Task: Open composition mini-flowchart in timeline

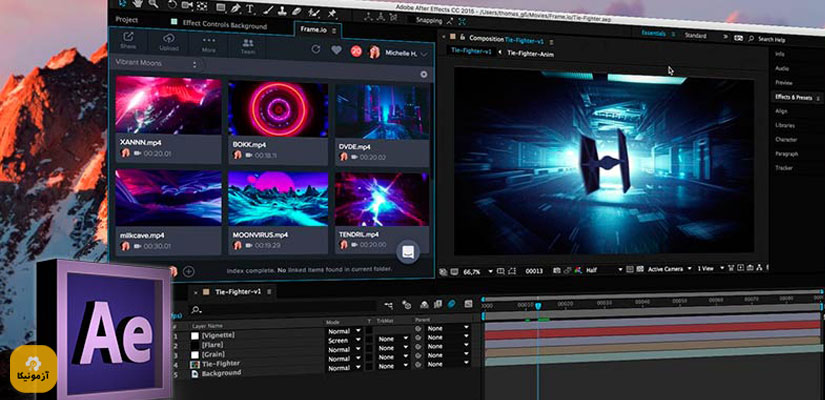Action: click(x=388, y=304)
